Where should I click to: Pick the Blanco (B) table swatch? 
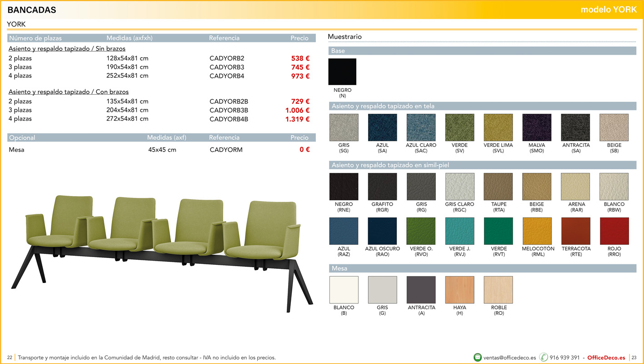point(344,290)
